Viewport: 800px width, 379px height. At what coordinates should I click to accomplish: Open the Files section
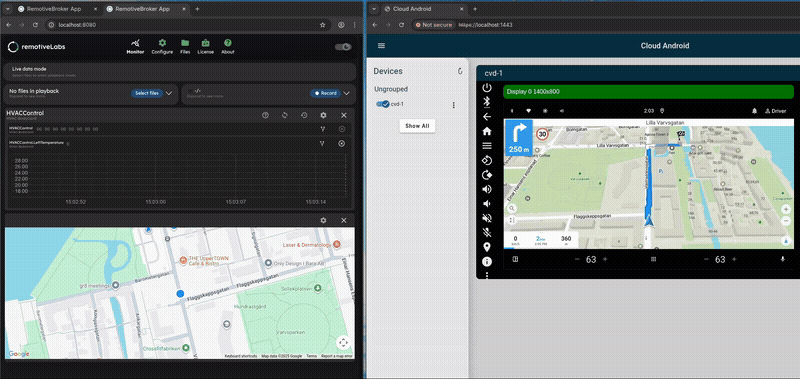click(x=185, y=46)
